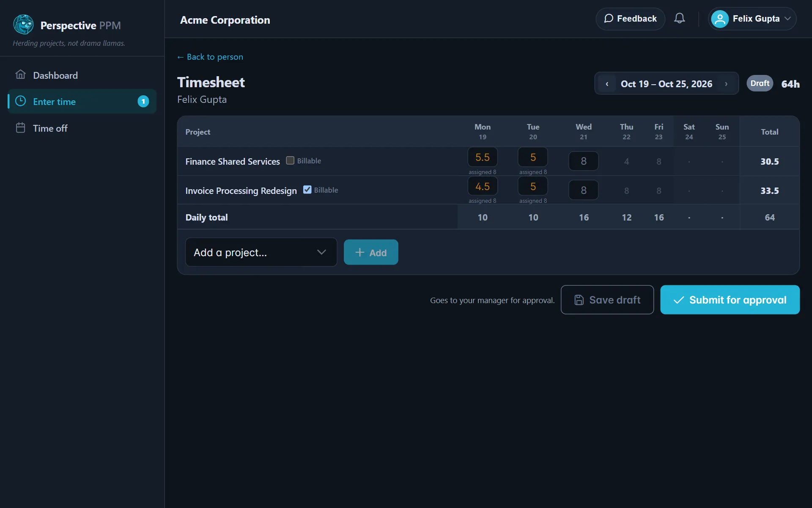Screen dimensions: 812x508
Task: Click Thursday 8 cell for Invoice Processing Redesign
Action: point(626,190)
